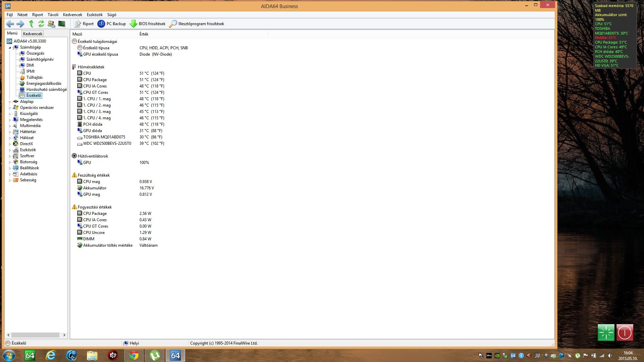This screenshot has height=362, width=644.
Task: Select Adatbázis in the tree
Action: [x=29, y=174]
